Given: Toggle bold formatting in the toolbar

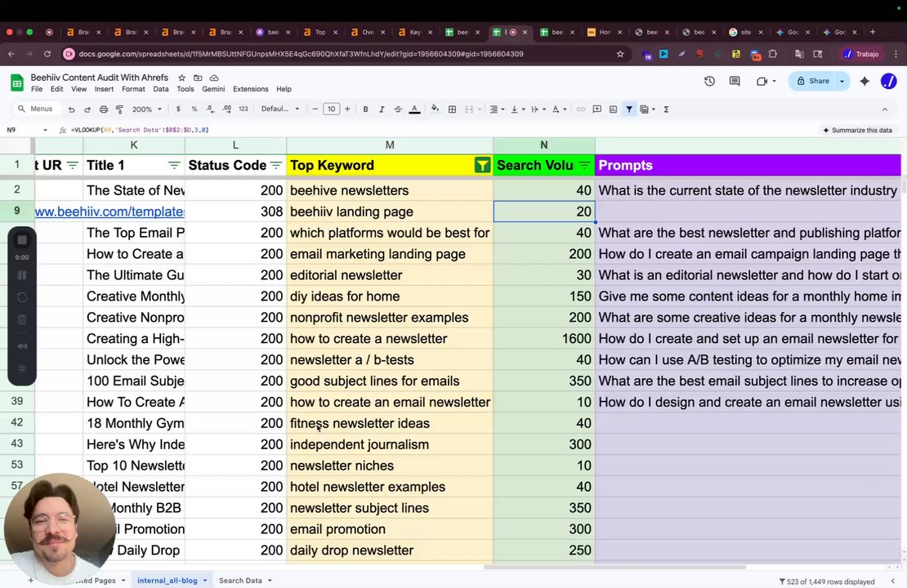Looking at the screenshot, I should [x=365, y=109].
